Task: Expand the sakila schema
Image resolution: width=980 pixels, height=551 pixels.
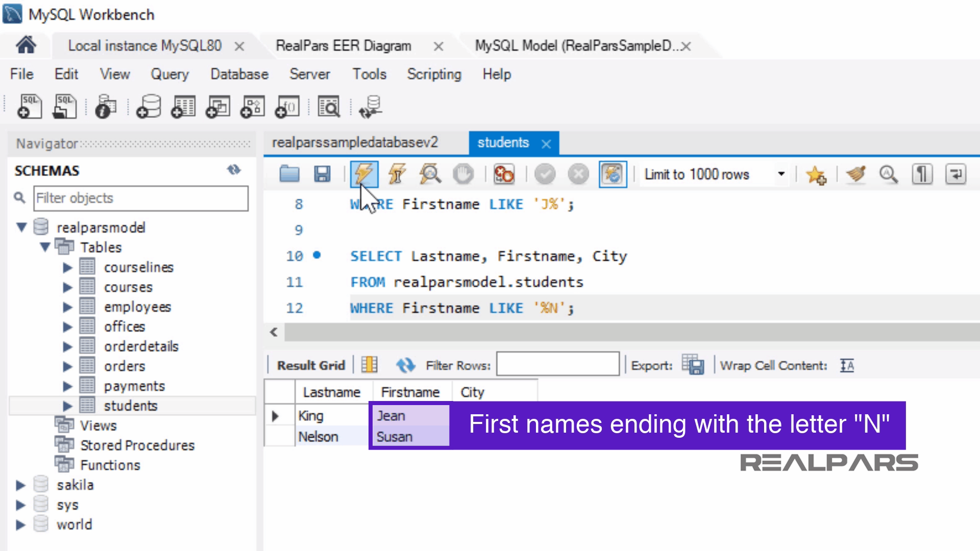Action: pyautogui.click(x=20, y=485)
